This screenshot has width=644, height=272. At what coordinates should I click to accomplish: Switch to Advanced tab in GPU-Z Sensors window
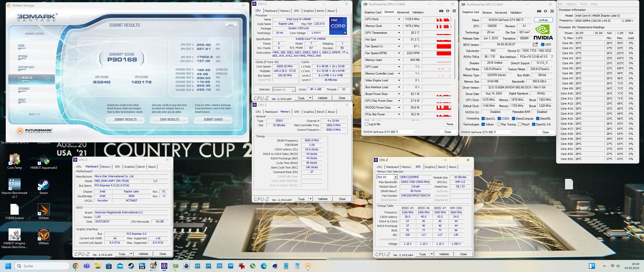pyautogui.click(x=403, y=12)
